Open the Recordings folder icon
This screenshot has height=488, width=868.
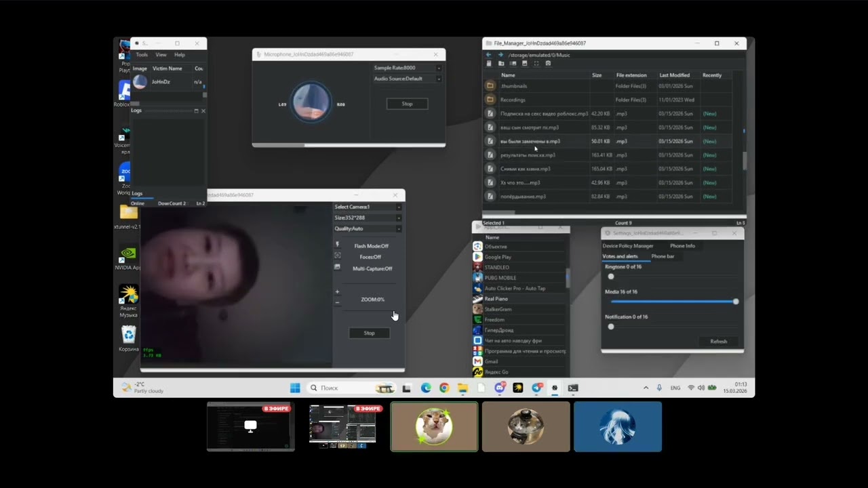point(490,100)
